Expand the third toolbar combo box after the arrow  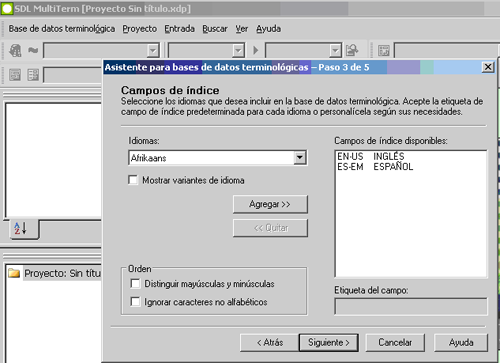[335, 51]
